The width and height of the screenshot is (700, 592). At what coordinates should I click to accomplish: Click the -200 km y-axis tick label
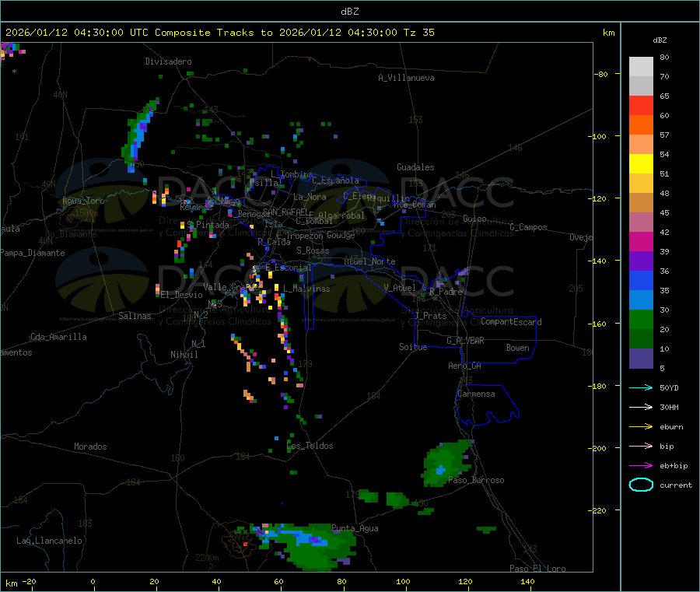(x=597, y=448)
